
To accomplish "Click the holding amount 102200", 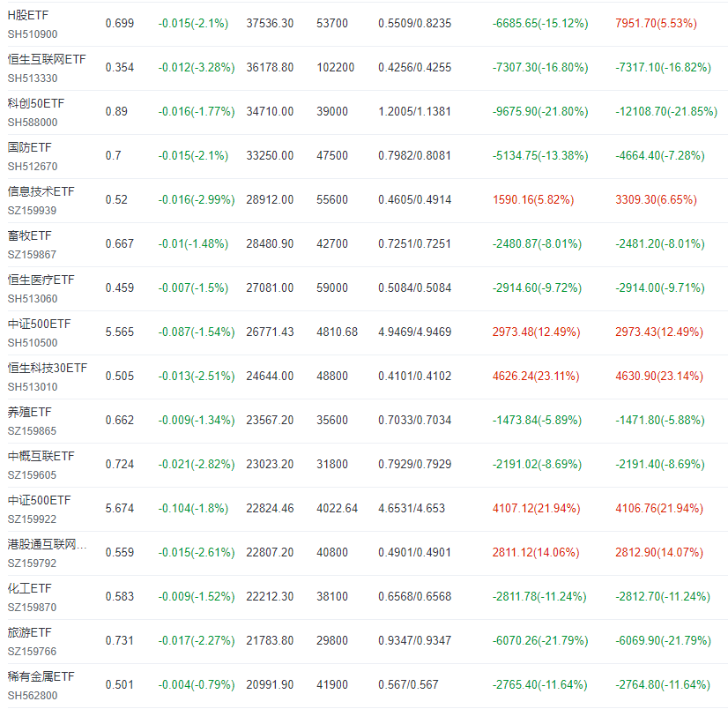I will click(335, 68).
